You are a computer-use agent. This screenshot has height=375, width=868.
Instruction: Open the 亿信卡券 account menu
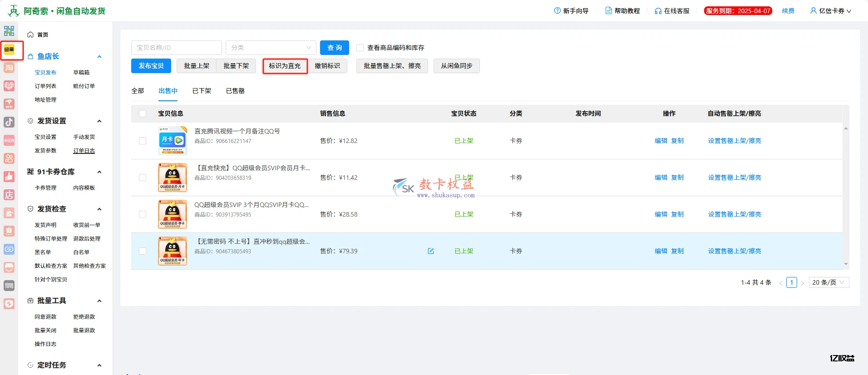click(831, 10)
